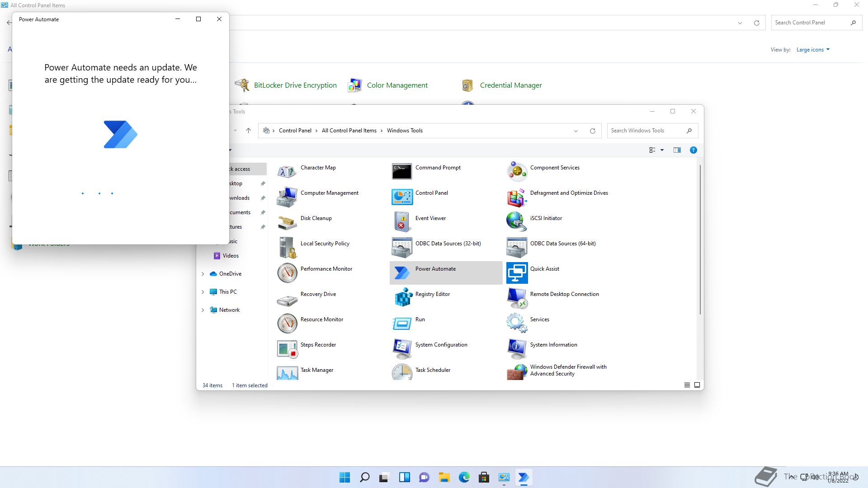Click Control Panel breadcrumb in address bar
868x488 pixels.
point(295,131)
